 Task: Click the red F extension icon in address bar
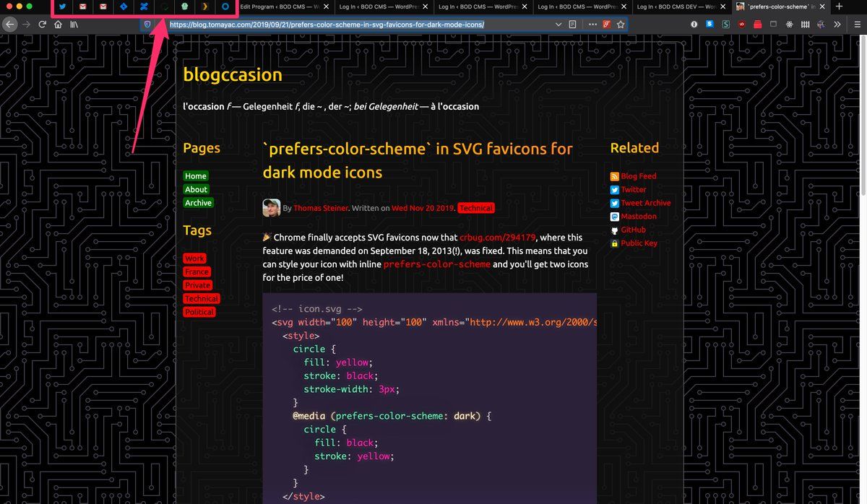[606, 24]
